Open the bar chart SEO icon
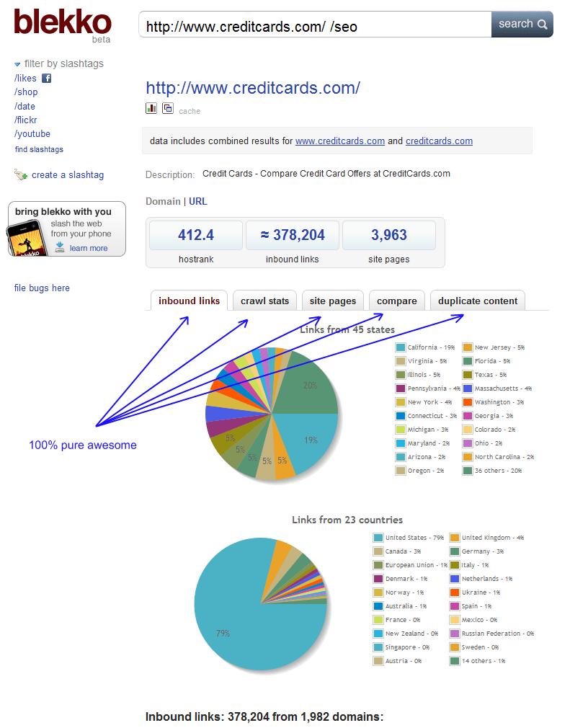 click(x=151, y=108)
